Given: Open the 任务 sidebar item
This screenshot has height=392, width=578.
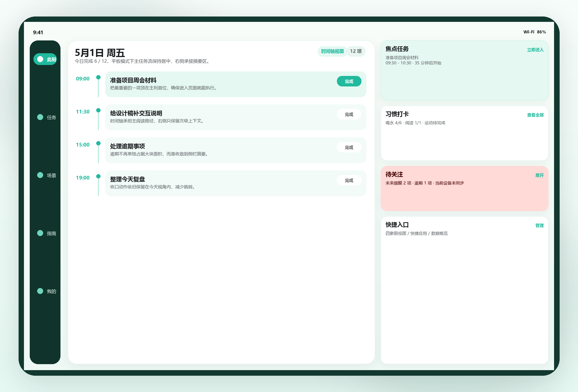Looking at the screenshot, I should coord(46,117).
